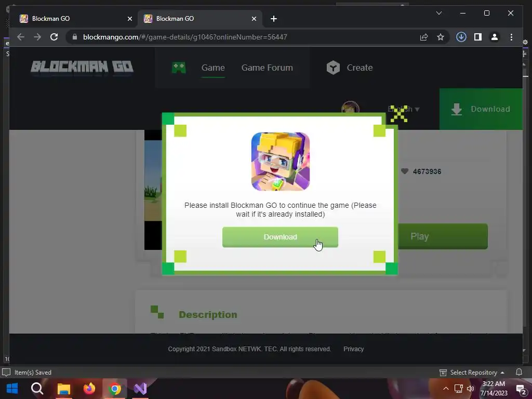This screenshot has width=532, height=399.
Task: Go forward in browser history
Action: tap(37, 37)
